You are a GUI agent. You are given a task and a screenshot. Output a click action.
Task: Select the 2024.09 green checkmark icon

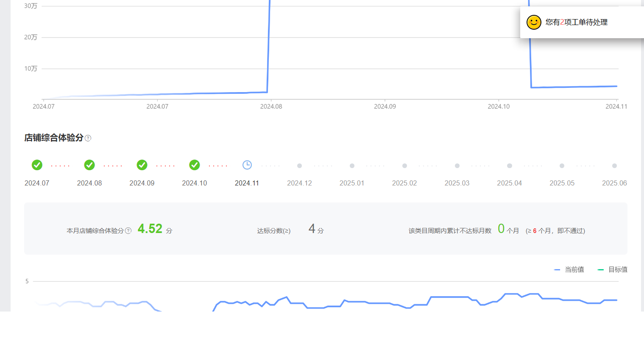(142, 165)
